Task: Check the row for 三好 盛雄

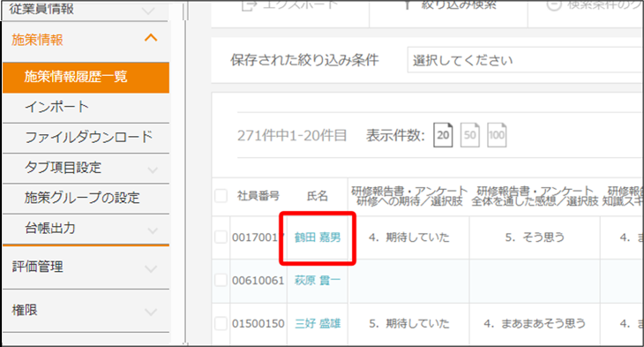Action: pos(221,323)
